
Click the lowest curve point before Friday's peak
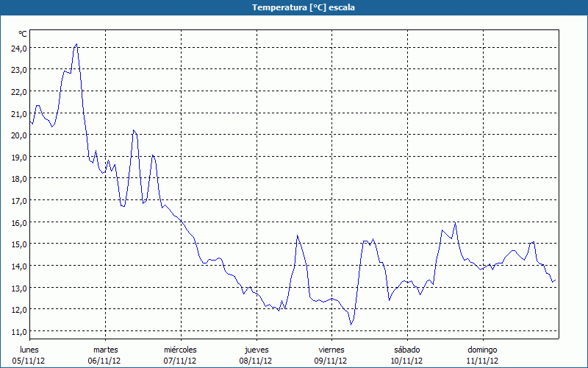[x=351, y=325]
